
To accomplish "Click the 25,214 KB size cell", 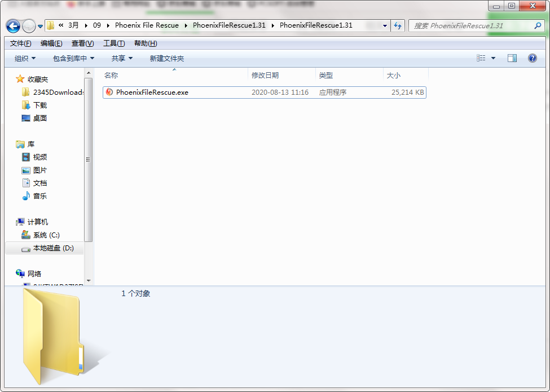I will coord(408,92).
